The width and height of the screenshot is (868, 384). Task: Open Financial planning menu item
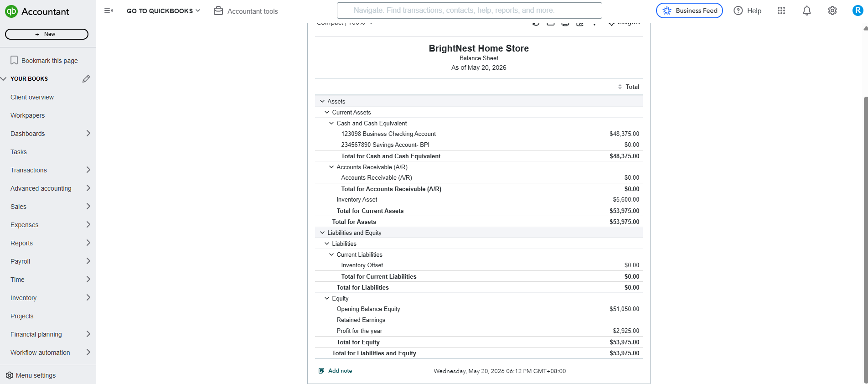36,334
